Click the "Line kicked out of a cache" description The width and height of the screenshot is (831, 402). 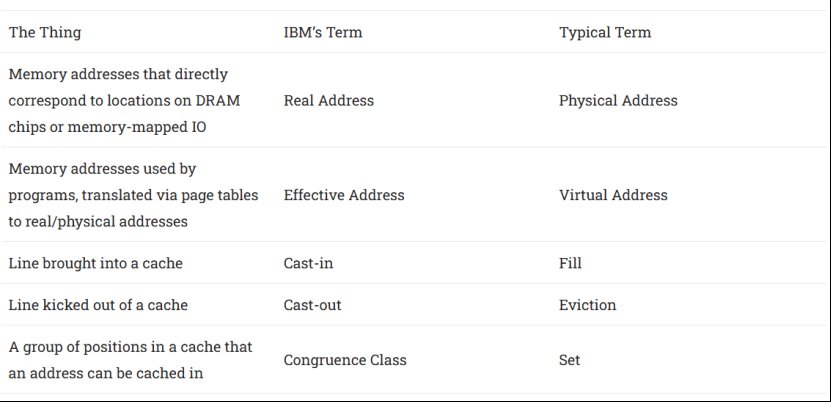click(x=98, y=305)
